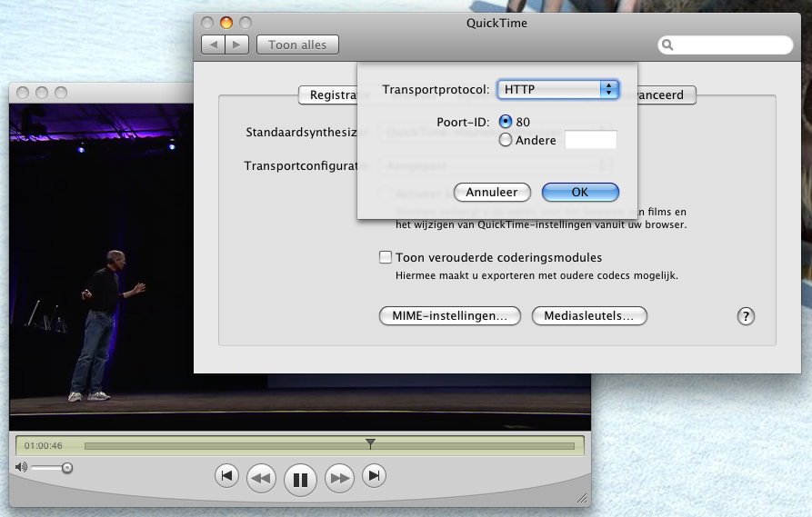Image resolution: width=812 pixels, height=517 pixels.
Task: Click the Registratie tab
Action: [x=329, y=94]
